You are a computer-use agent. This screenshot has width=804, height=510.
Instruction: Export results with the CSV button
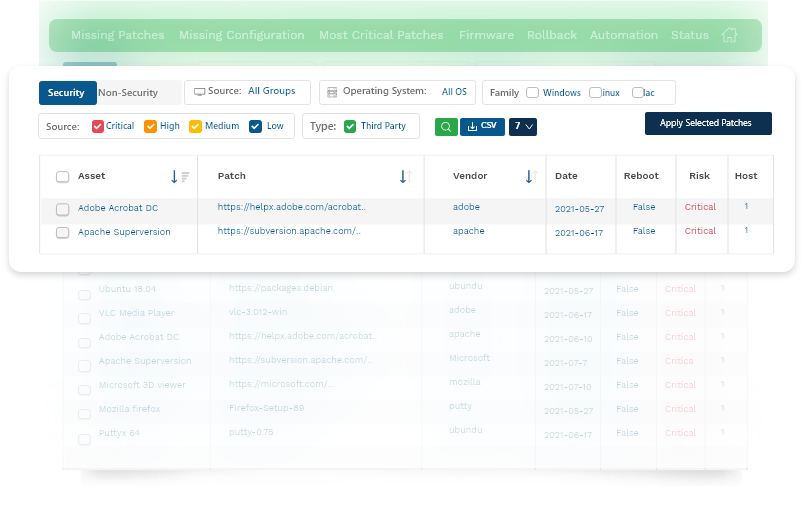pyautogui.click(x=483, y=127)
